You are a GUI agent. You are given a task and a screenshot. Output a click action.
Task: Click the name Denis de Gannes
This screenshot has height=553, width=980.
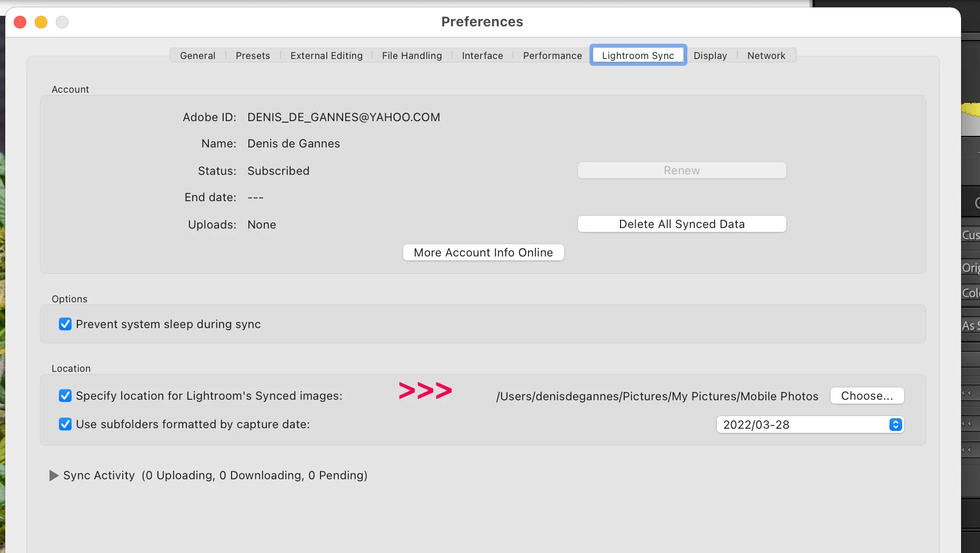294,143
